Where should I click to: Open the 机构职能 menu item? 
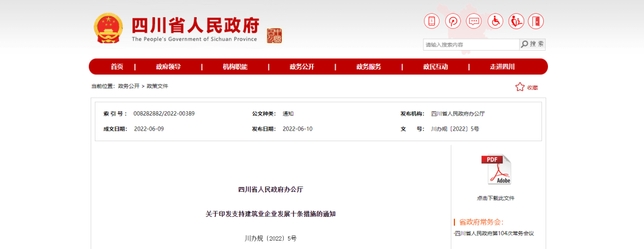tap(236, 67)
